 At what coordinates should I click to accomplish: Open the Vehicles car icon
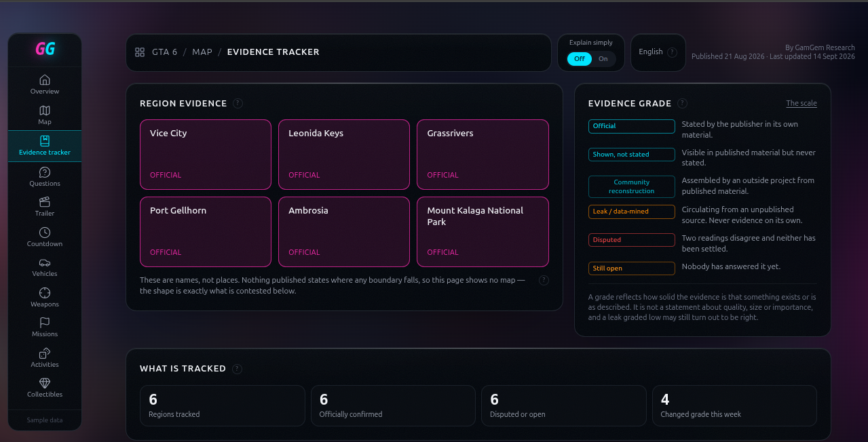(x=45, y=262)
